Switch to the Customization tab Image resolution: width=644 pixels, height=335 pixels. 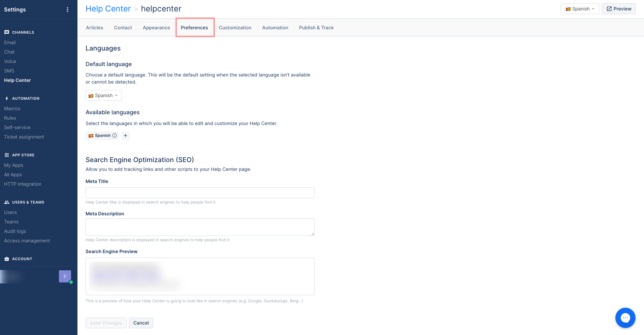point(235,27)
